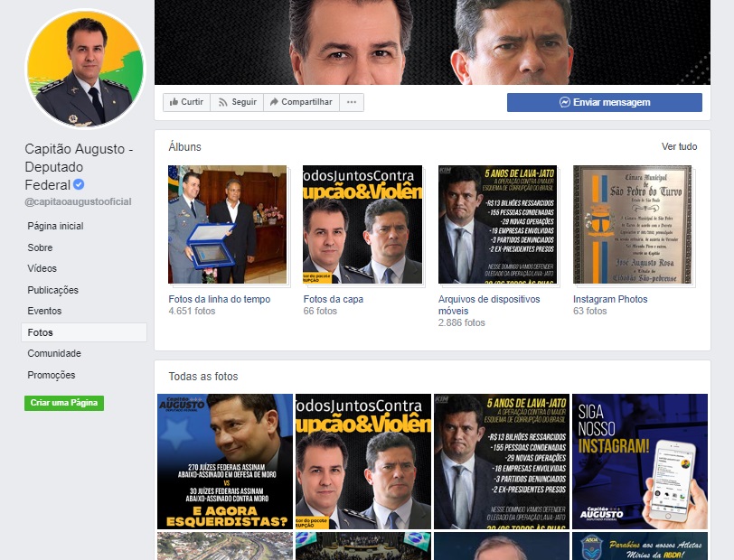
Task: Click the Arquivos de dispositivos móveis link
Action: [489, 304]
